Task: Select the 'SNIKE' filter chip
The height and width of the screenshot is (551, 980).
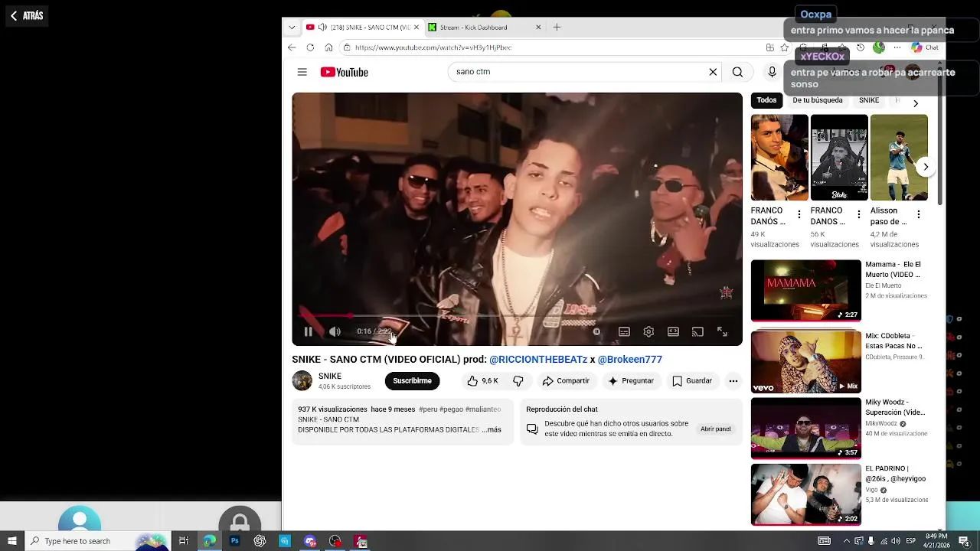Action: click(869, 100)
